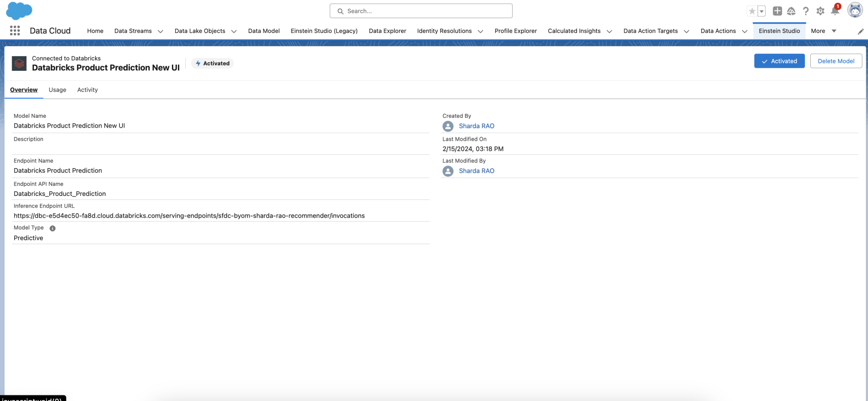
Task: Open the Data Action Targets tab
Action: [x=651, y=31]
